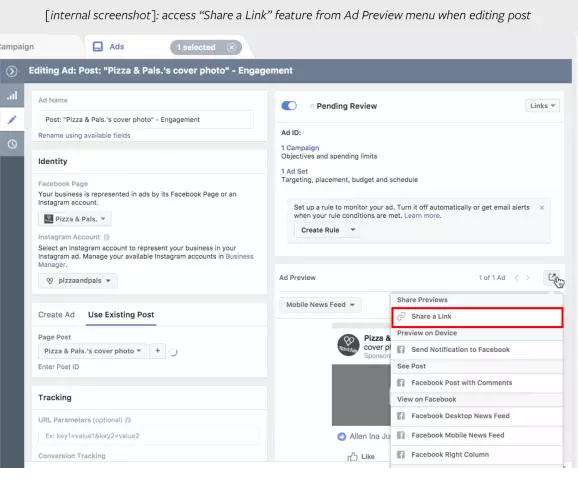Click the ad preview image
578x479 pixels.
(361, 395)
